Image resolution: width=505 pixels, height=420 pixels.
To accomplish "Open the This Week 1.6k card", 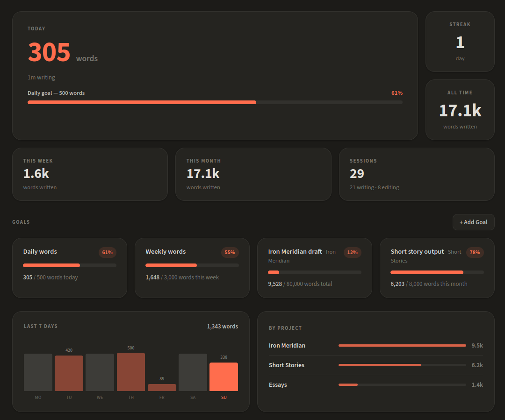I will point(90,174).
